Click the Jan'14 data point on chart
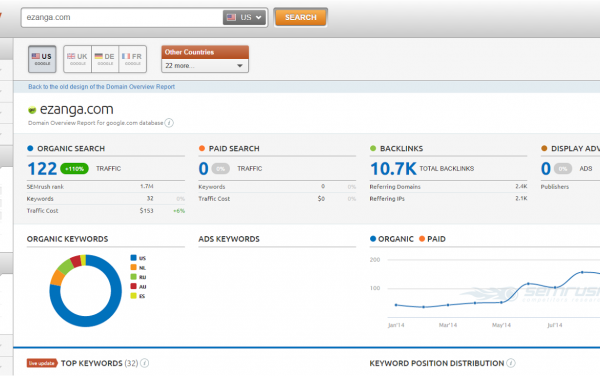This screenshot has width=600, height=376. point(396,305)
